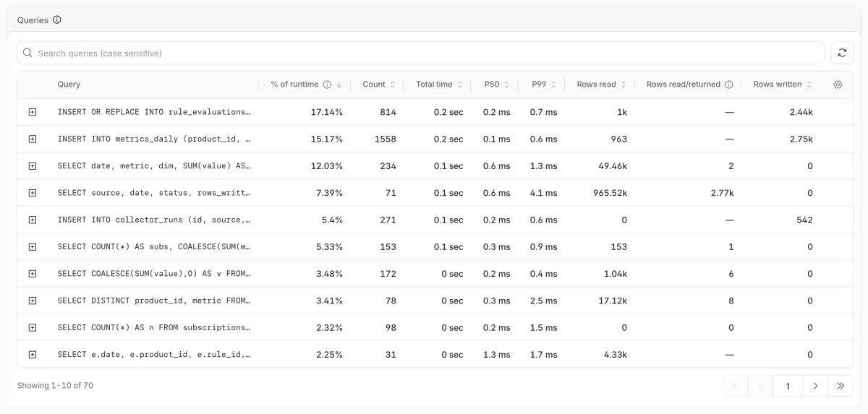Expand the SELECT source, date, status row
This screenshot has height=414, width=868.
point(32,193)
